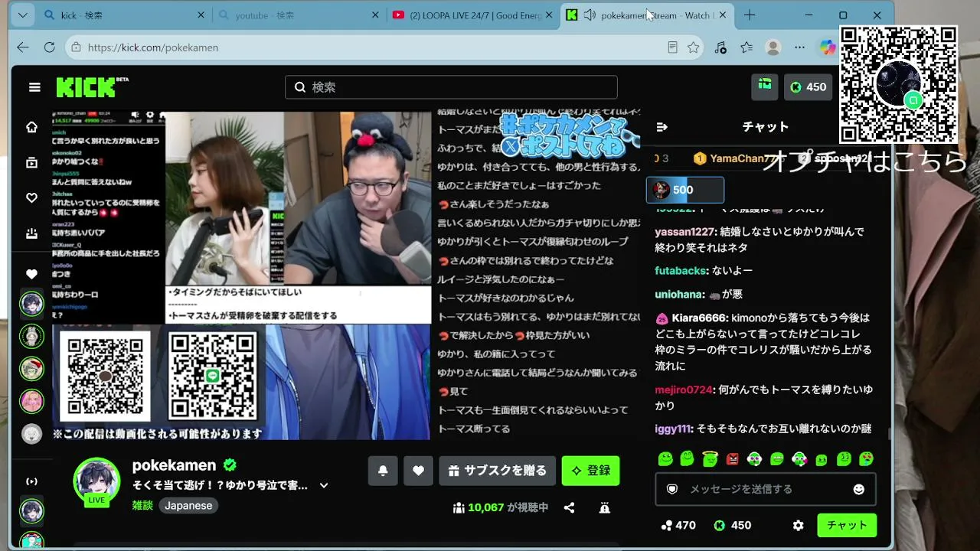This screenshot has height=551, width=980.
Task: Open the pink-haired channel avatar in sidebar
Action: pyautogui.click(x=31, y=401)
